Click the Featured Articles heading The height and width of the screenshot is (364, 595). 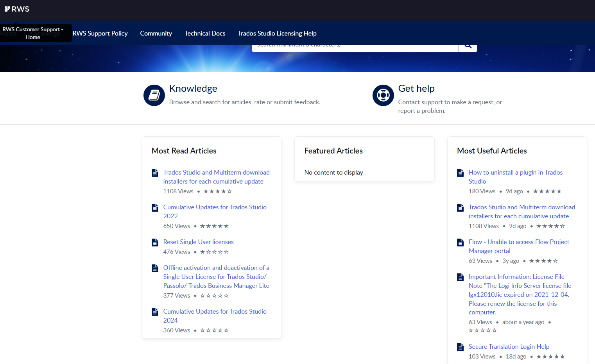(x=333, y=151)
